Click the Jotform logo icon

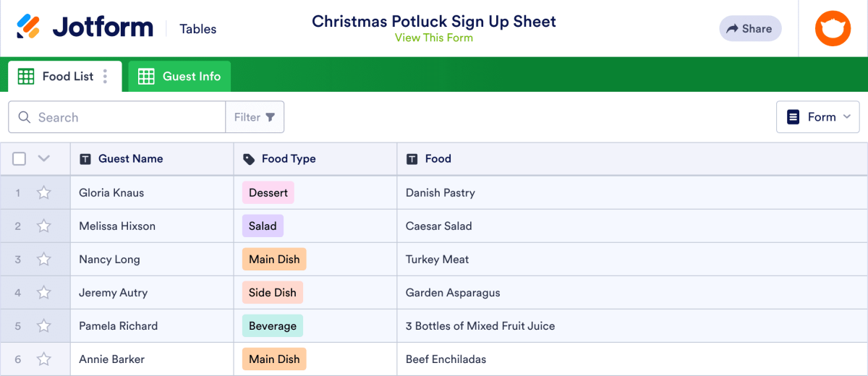(28, 27)
